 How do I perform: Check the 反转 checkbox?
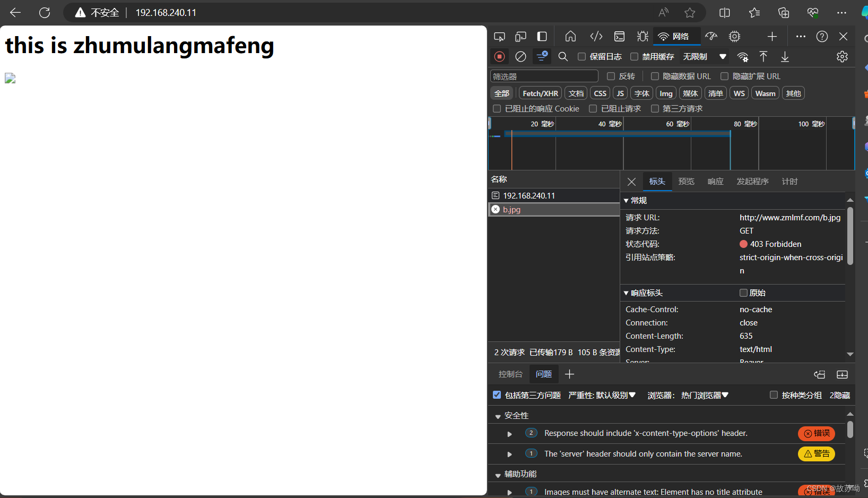[x=611, y=76]
